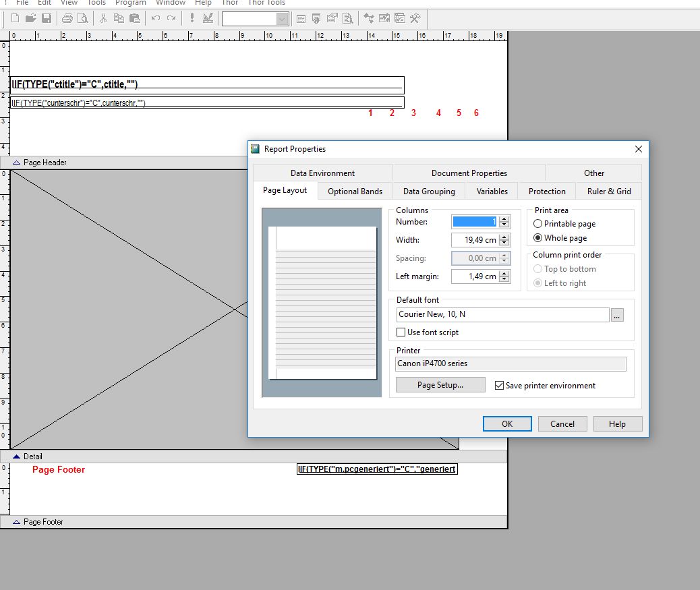
Task: Select the Printable page radio button
Action: (538, 224)
